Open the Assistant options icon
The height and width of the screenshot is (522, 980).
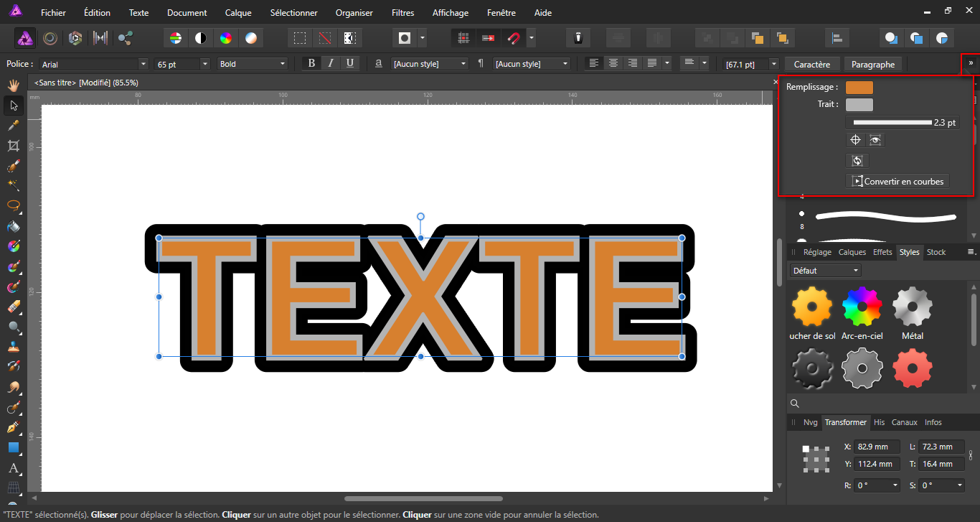[578, 37]
